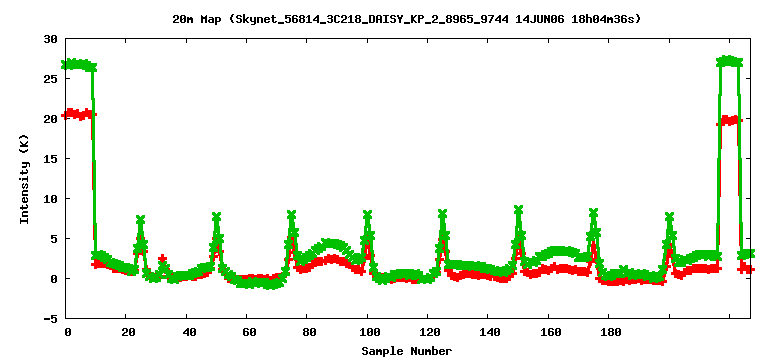Click the small red peak near sample 32

point(162,258)
